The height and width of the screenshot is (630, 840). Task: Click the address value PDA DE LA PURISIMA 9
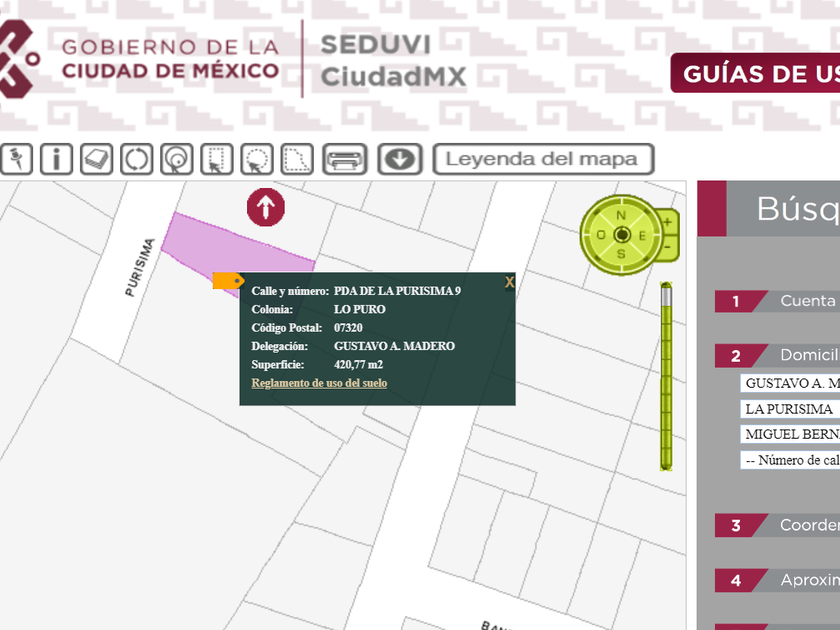click(397, 291)
